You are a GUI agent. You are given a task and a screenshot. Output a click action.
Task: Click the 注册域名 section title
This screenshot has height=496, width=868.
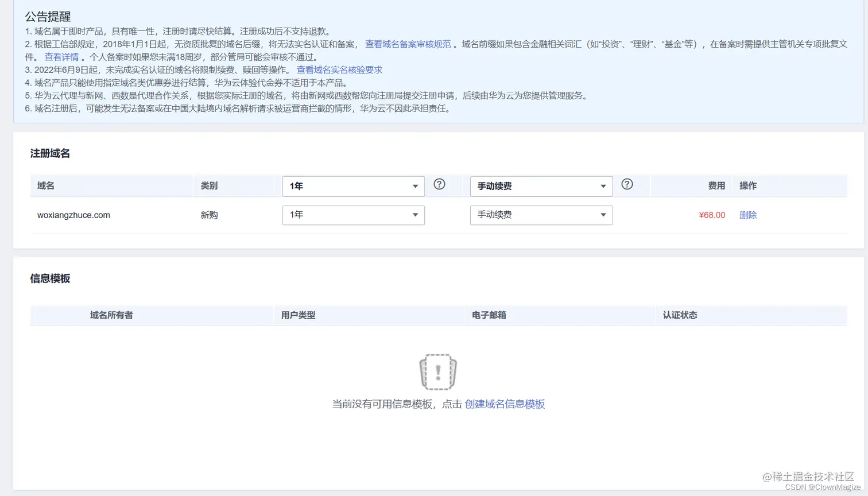pos(49,153)
